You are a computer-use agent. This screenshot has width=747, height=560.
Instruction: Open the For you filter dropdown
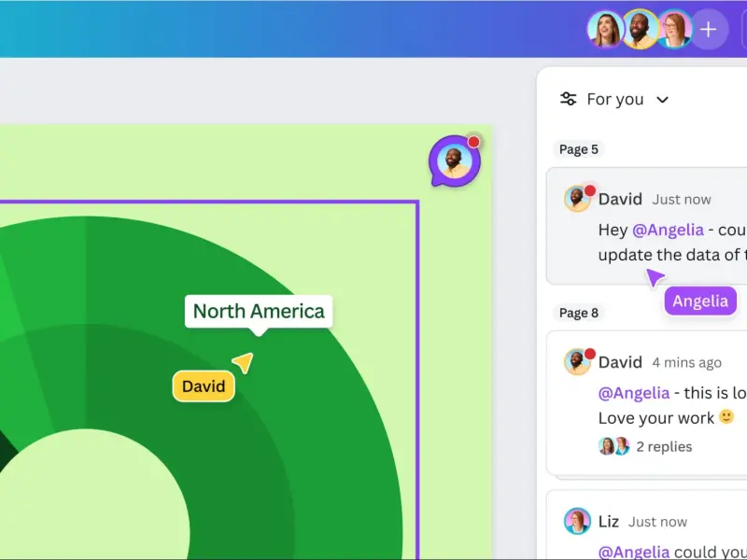tap(614, 99)
